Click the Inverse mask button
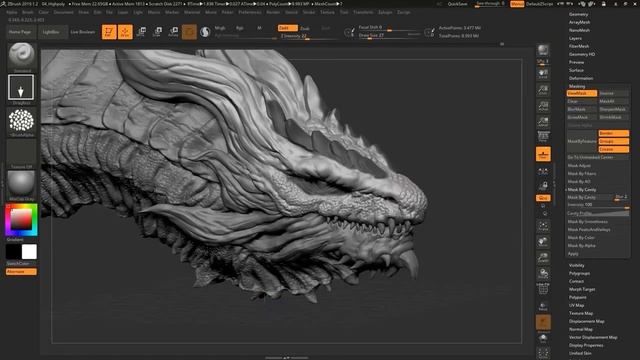This screenshot has width=640, height=360. [613, 93]
